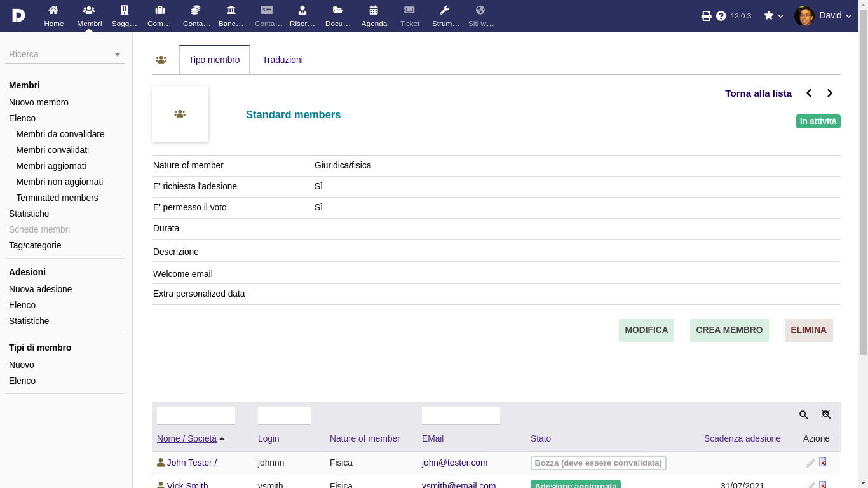Screen dimensions: 868x488
Task: Go to previous record arrow
Action: click(x=809, y=93)
